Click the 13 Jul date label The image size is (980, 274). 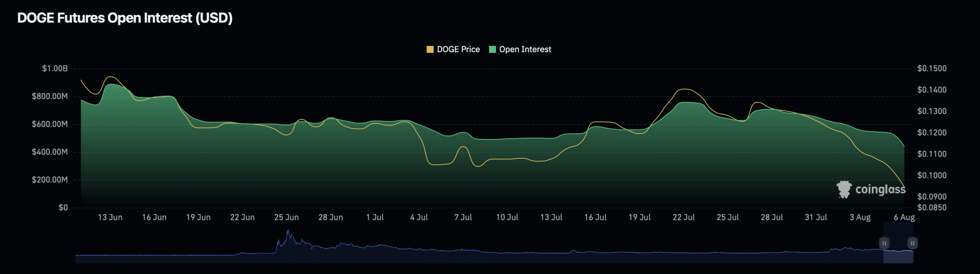pos(551,217)
